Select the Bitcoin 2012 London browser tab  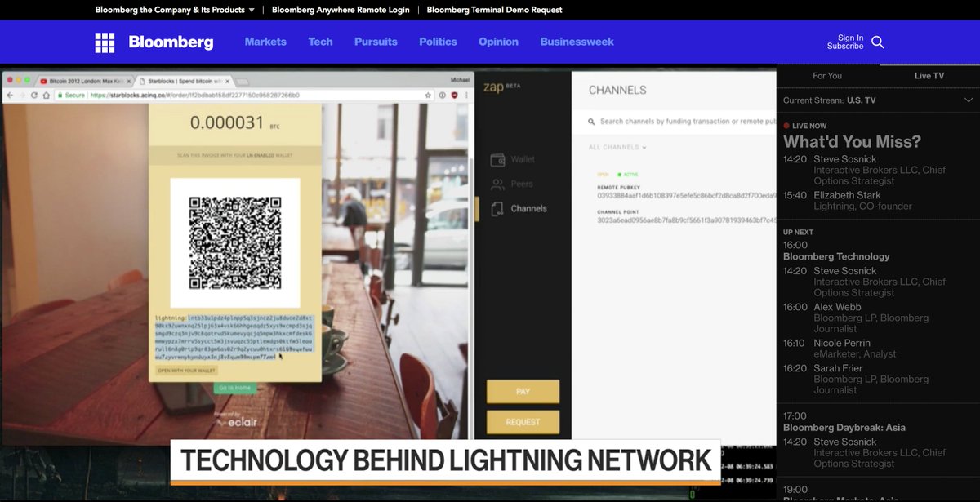point(84,82)
